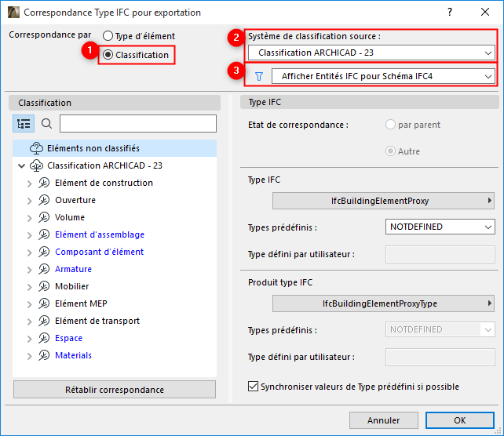Image resolution: width=504 pixels, height=436 pixels.
Task: Click the classification search input field
Action: [x=138, y=124]
